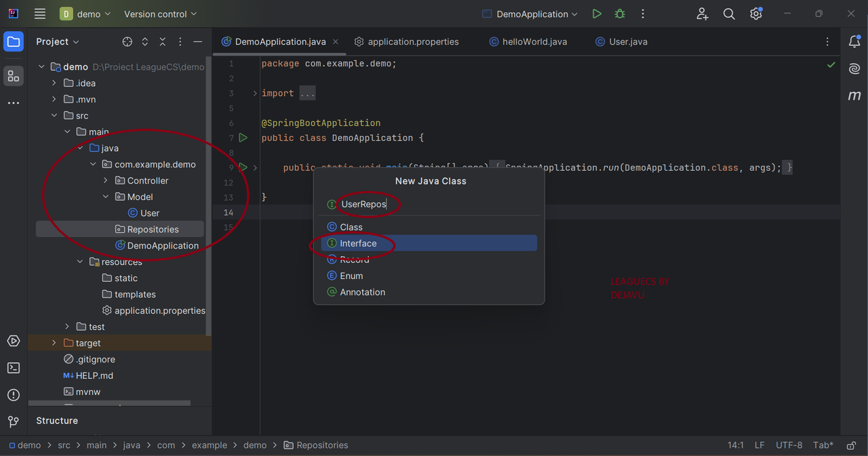The image size is (868, 456).
Task: Expand the Controller package folder
Action: [106, 180]
